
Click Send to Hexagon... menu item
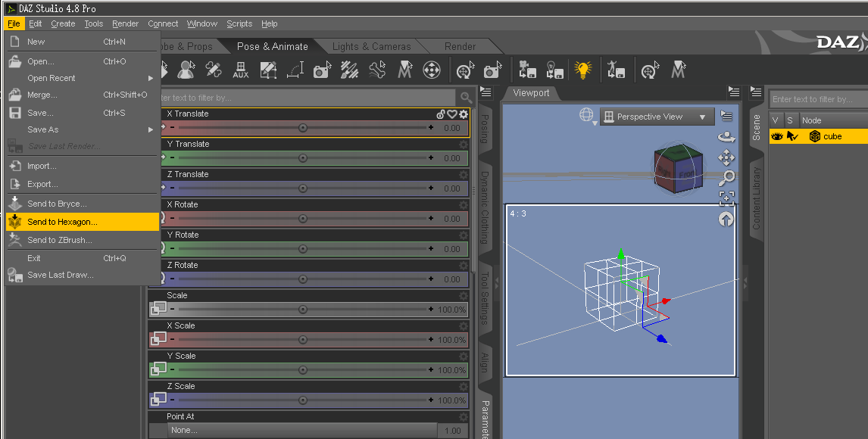click(82, 222)
